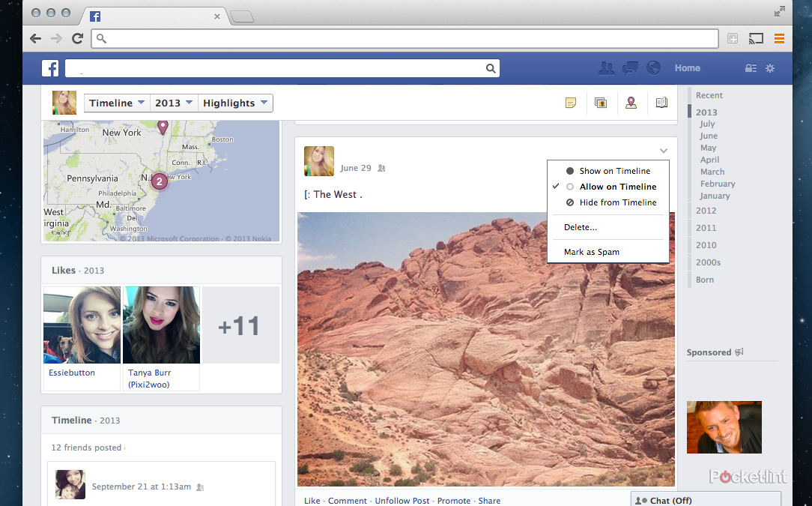The height and width of the screenshot is (506, 812).
Task: Click the audience friends icon beside June 29
Action: click(x=382, y=168)
